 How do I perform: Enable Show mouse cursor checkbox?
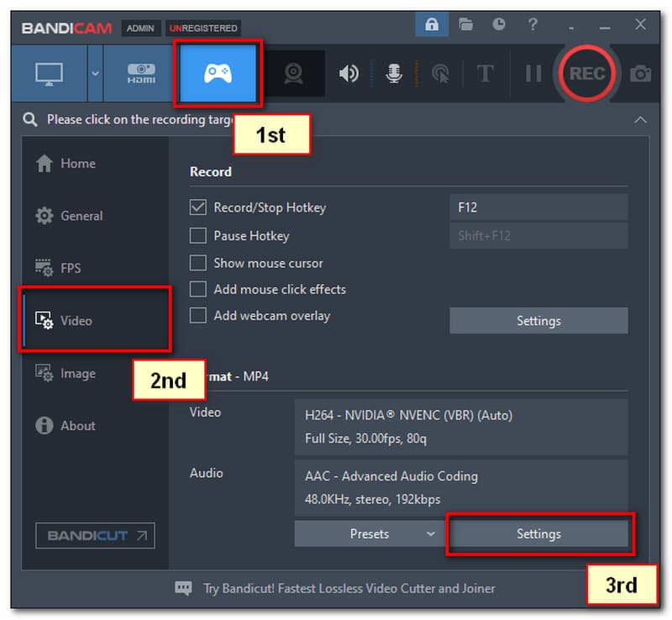[197, 263]
